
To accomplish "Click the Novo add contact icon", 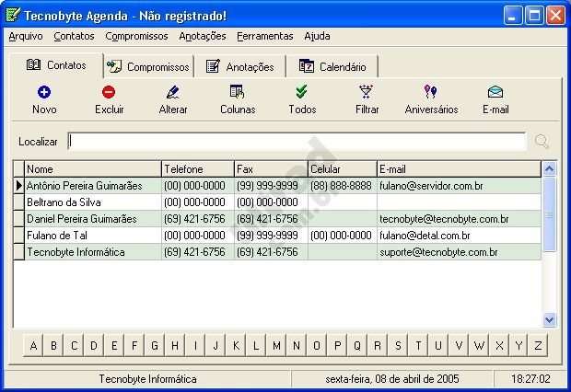I will click(x=44, y=92).
